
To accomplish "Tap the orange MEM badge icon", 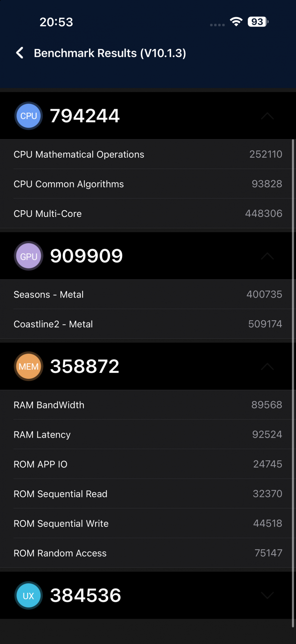I will click(x=29, y=366).
